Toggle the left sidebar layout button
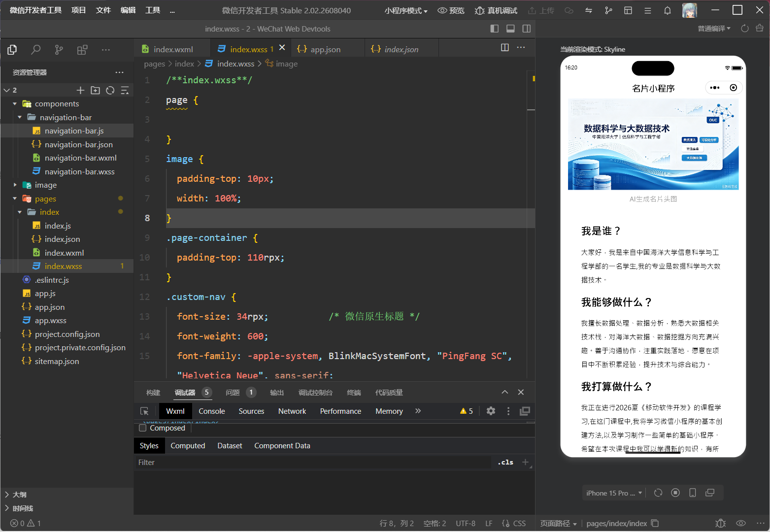770x532 pixels. tap(495, 29)
